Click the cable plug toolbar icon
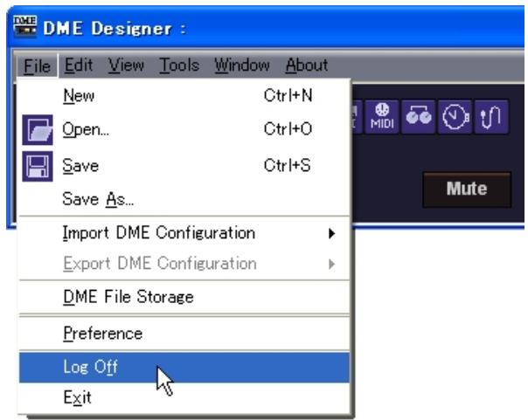 coord(491,117)
